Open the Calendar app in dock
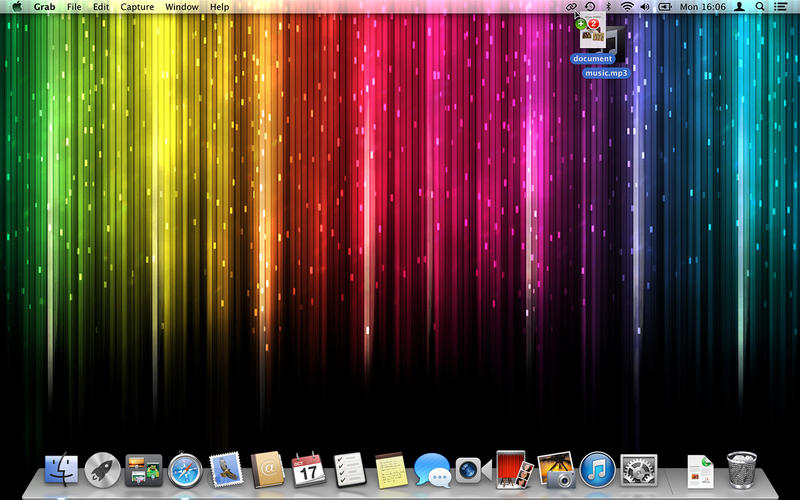This screenshot has height=500, width=800. click(308, 468)
